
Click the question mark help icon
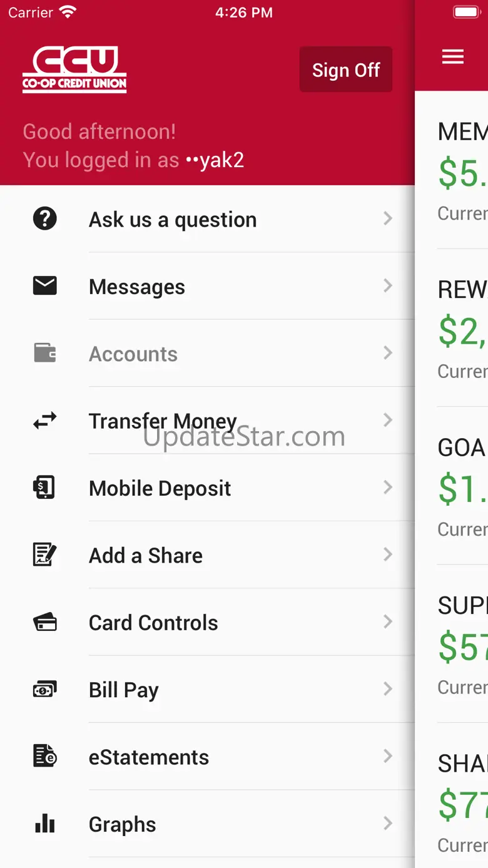(x=45, y=219)
